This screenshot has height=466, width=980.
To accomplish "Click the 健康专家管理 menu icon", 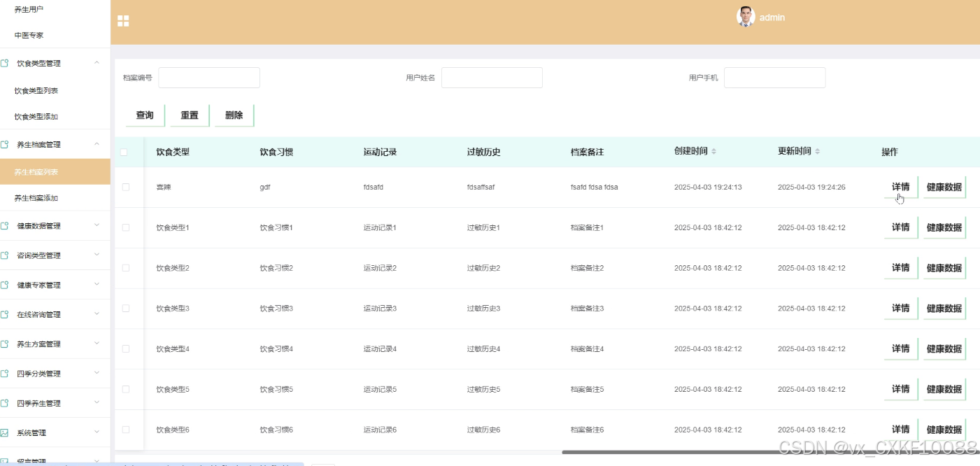I will (x=4, y=285).
